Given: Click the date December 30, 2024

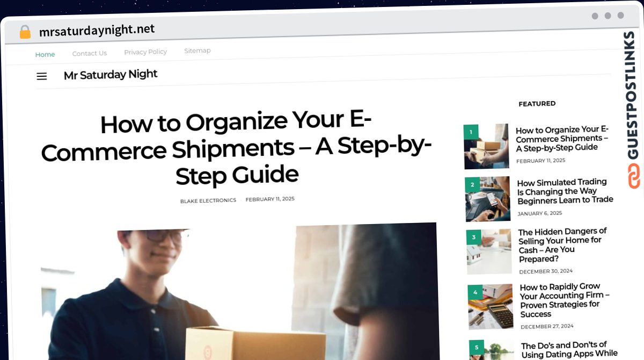Looking at the screenshot, I should pos(546,271).
